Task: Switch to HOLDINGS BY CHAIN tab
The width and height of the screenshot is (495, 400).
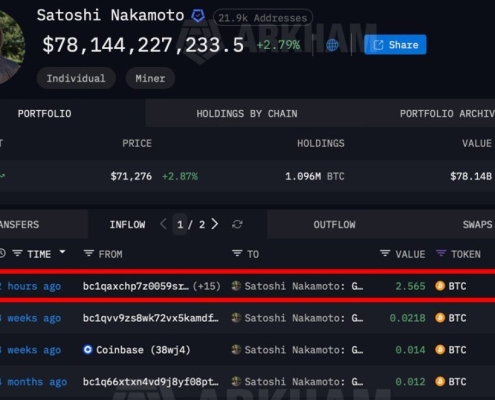Action: [x=247, y=114]
